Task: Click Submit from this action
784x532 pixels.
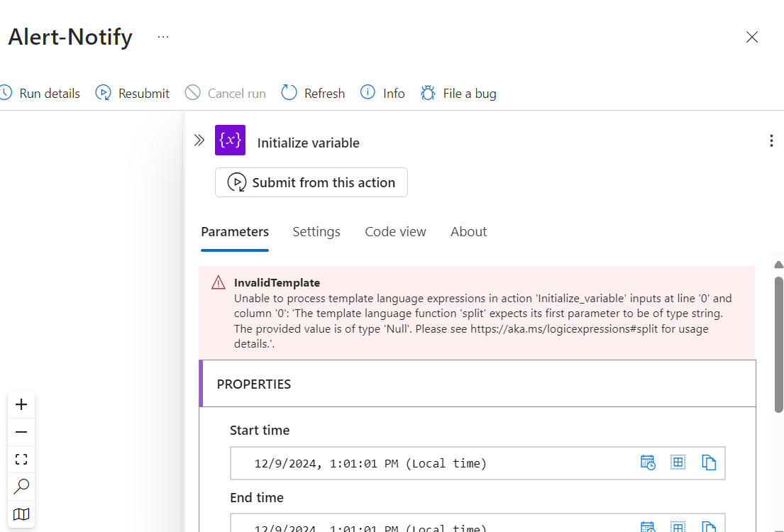Action: point(311,182)
